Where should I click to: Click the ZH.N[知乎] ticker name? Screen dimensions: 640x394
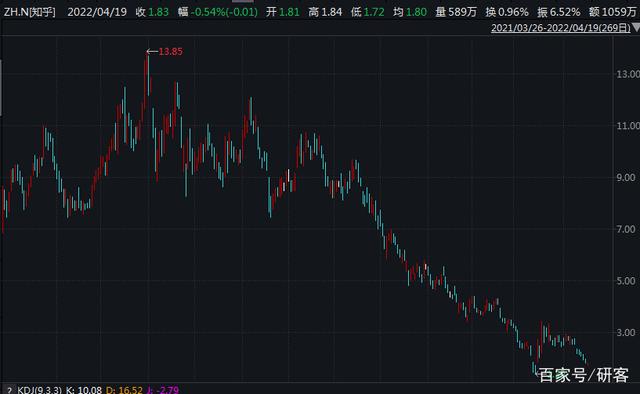point(29,12)
